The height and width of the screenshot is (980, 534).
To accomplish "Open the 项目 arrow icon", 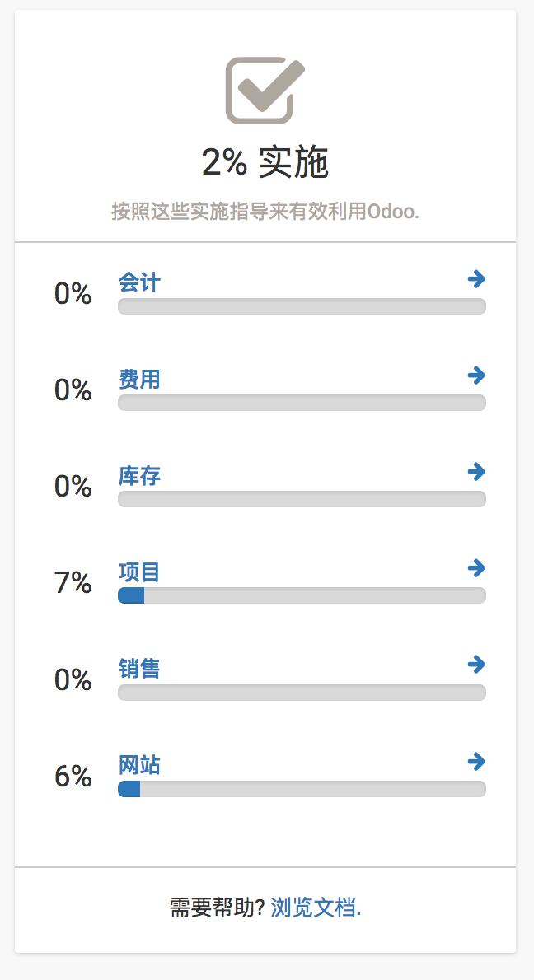I will pyautogui.click(x=476, y=569).
